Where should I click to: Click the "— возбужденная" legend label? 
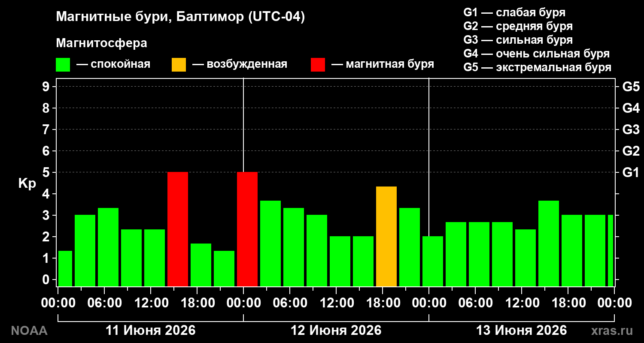coord(240,64)
